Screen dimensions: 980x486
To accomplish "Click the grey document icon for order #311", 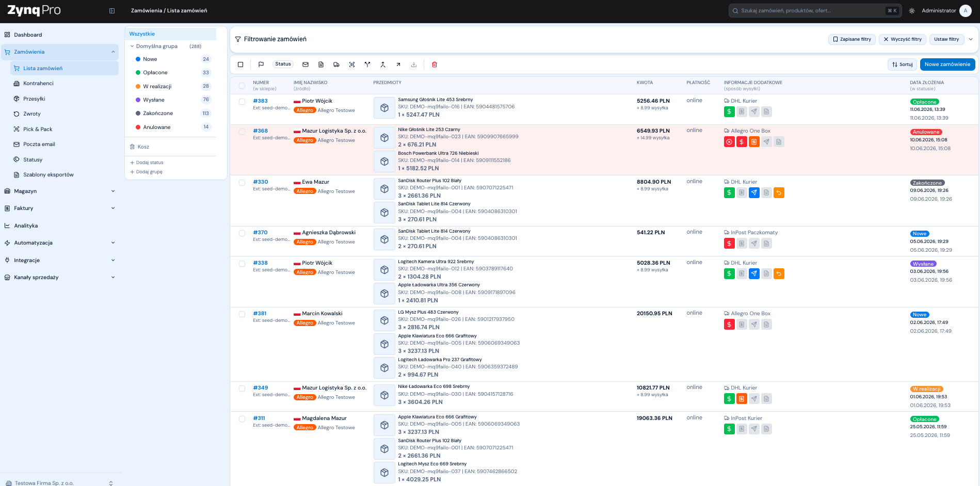I will (x=767, y=429).
